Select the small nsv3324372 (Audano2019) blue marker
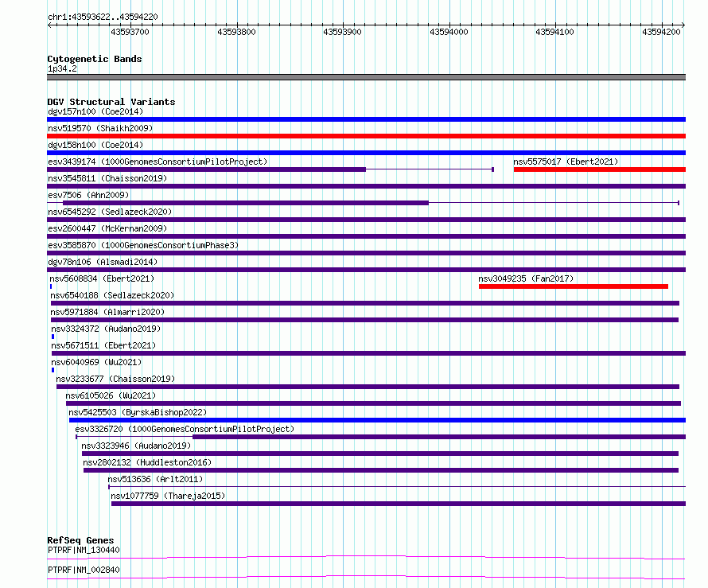The image size is (708, 588). click(53, 337)
